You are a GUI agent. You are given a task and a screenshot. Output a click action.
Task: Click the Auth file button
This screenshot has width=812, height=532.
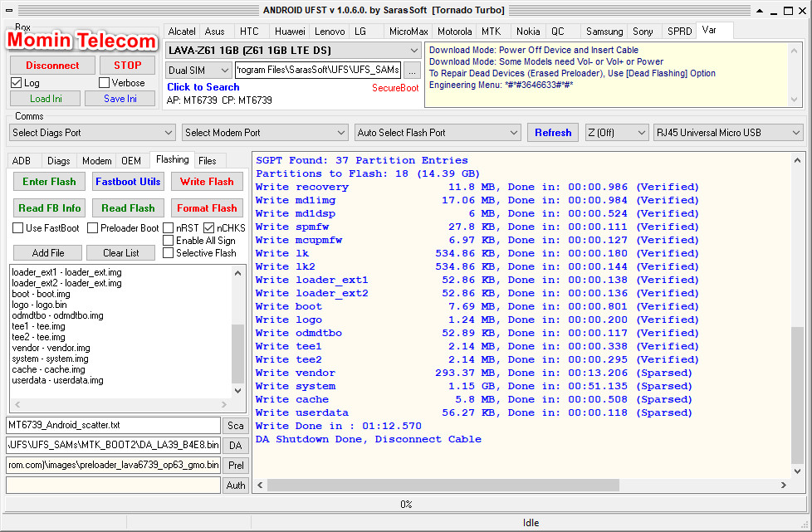coord(236,486)
